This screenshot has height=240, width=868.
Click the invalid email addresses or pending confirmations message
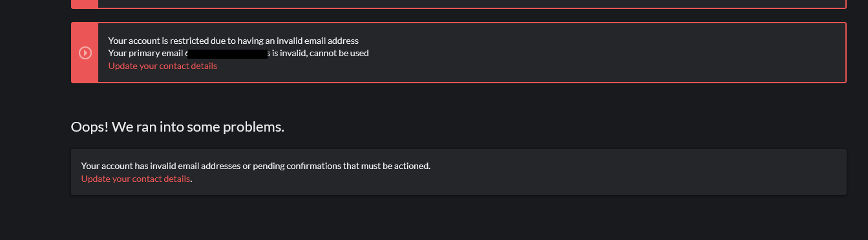256,166
